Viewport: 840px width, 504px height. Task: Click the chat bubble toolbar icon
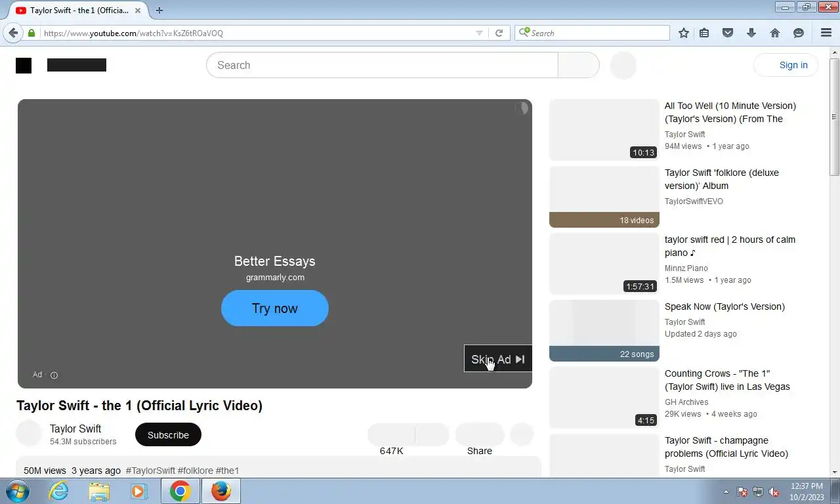pos(799,33)
